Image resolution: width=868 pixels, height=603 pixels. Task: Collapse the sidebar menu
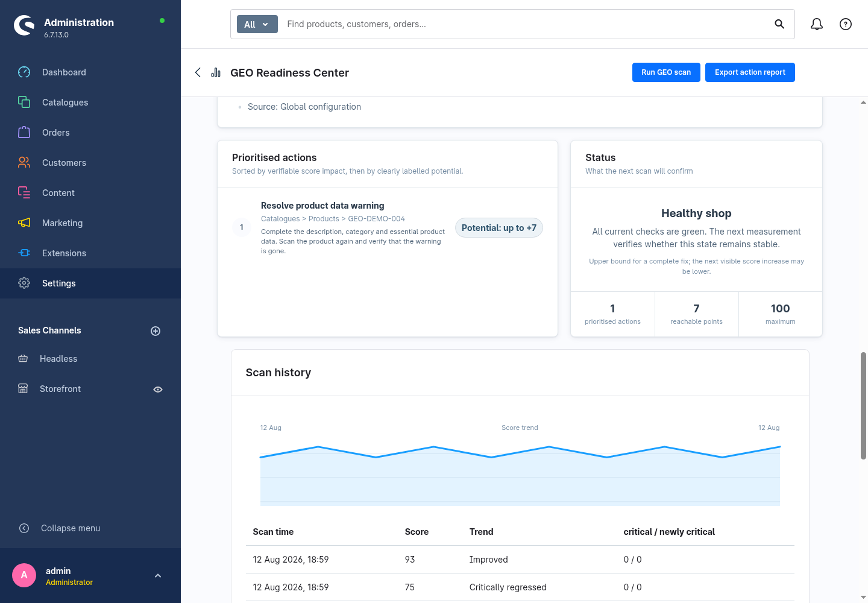coord(59,528)
